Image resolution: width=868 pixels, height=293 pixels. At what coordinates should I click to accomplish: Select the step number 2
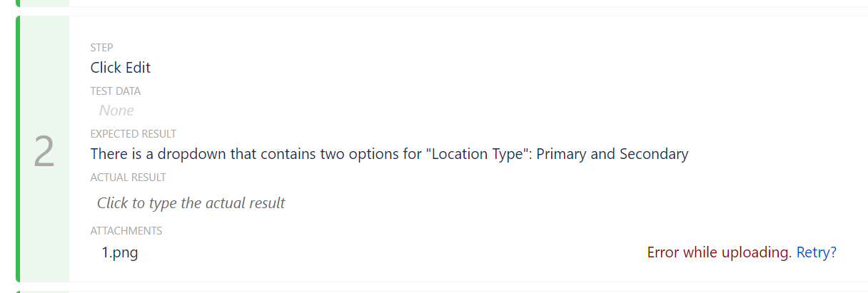44,152
